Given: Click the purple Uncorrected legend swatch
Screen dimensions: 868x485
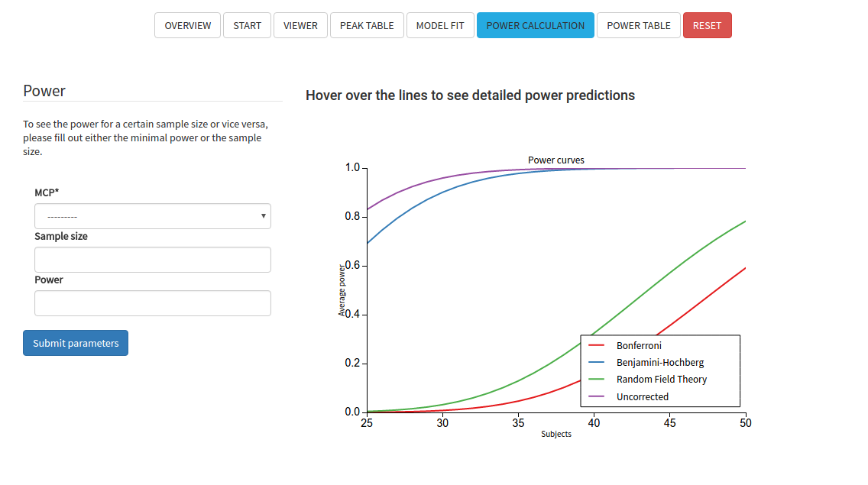Looking at the screenshot, I should [x=596, y=396].
